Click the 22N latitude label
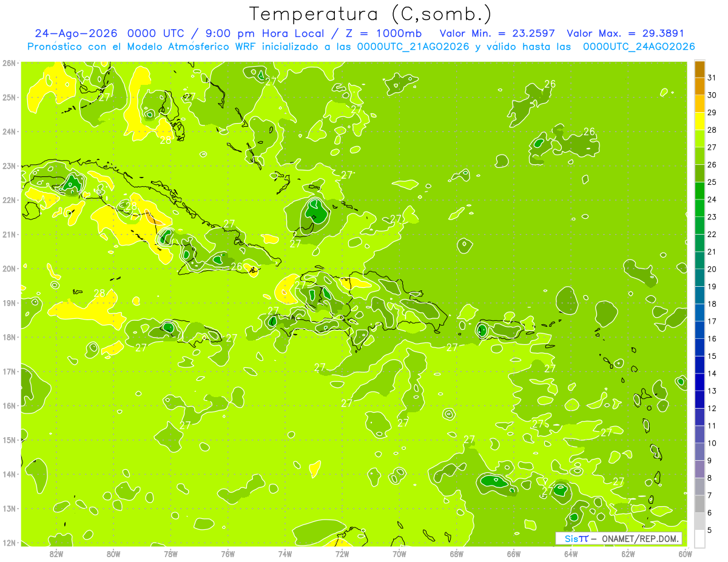Image resolution: width=728 pixels, height=562 pixels. pyautogui.click(x=9, y=200)
